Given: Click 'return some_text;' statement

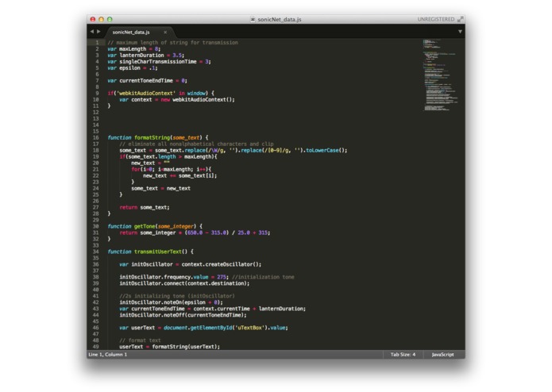Looking at the screenshot, I should (x=145, y=207).
